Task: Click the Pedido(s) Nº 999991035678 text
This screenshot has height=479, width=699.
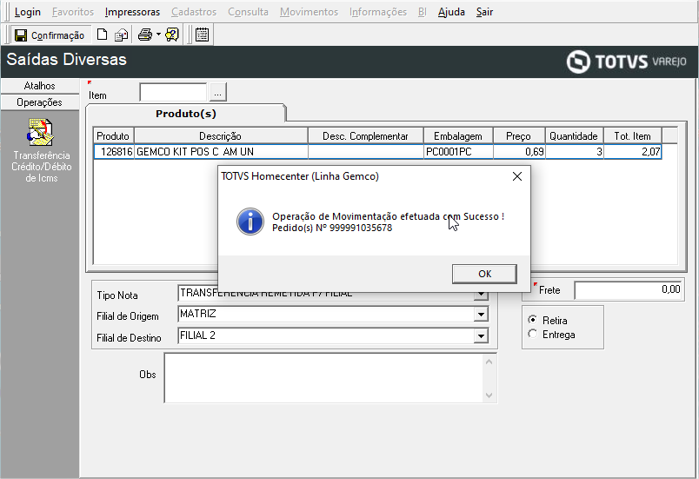Action: [332, 228]
